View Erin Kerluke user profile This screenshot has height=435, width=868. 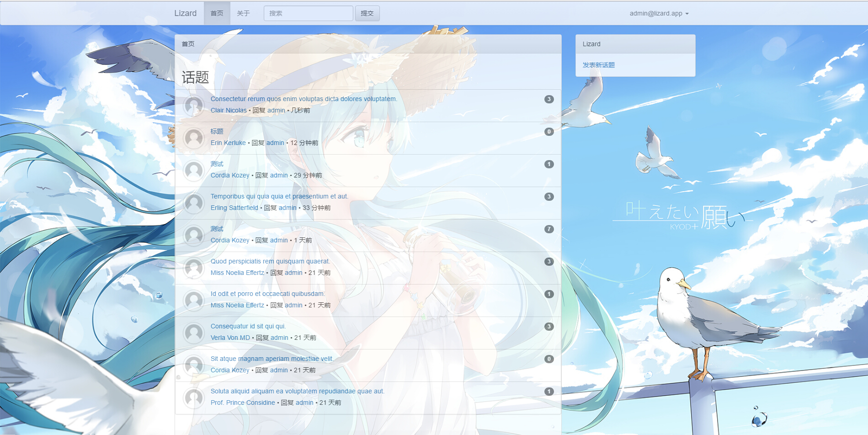(x=228, y=143)
